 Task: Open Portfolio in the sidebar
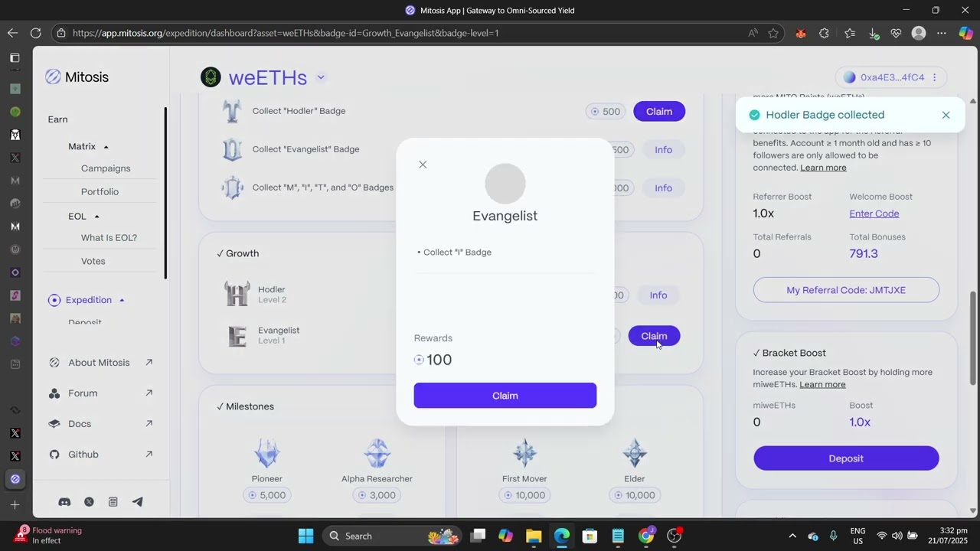[100, 191]
